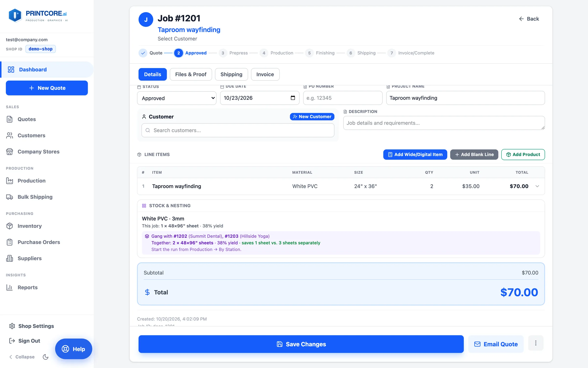The image size is (588, 368).
Task: Select the Production workflow step 4
Action: tap(276, 53)
